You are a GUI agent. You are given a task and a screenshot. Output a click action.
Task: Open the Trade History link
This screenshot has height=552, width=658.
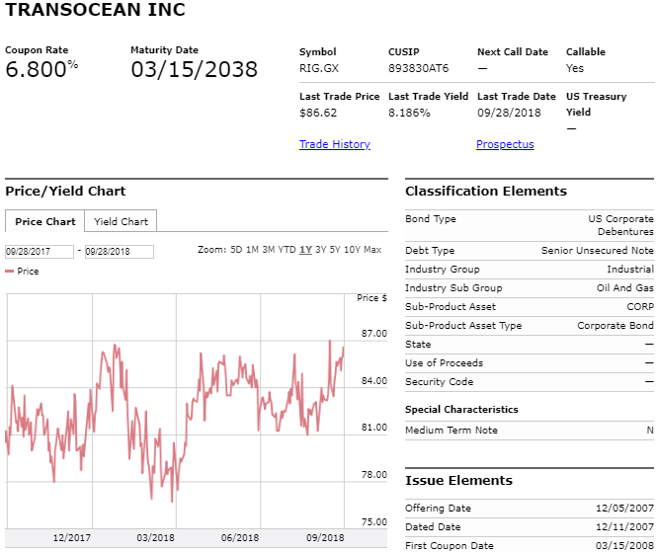(334, 144)
